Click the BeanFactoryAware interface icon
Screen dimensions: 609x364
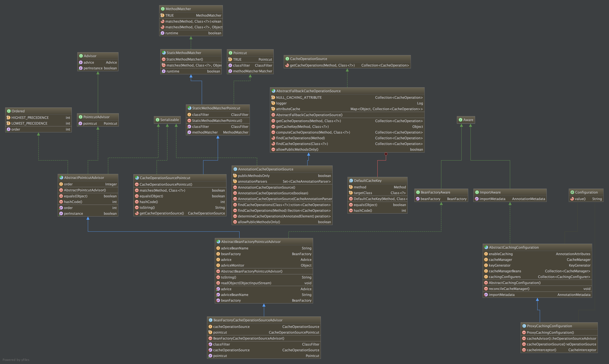coord(417,192)
